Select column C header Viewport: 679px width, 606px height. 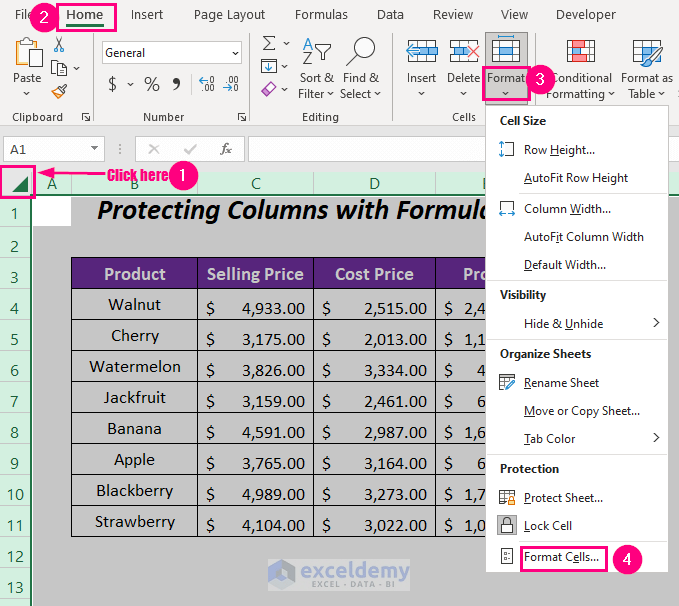click(x=255, y=184)
